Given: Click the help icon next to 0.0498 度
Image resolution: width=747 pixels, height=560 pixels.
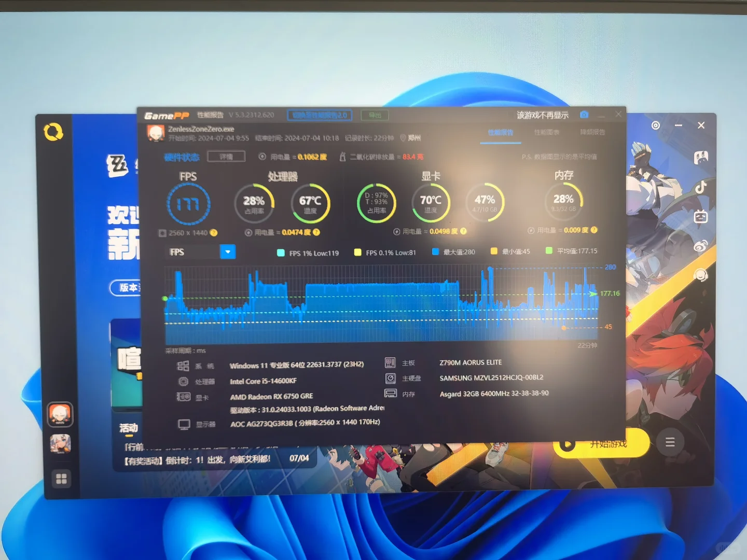Looking at the screenshot, I should tap(463, 231).
